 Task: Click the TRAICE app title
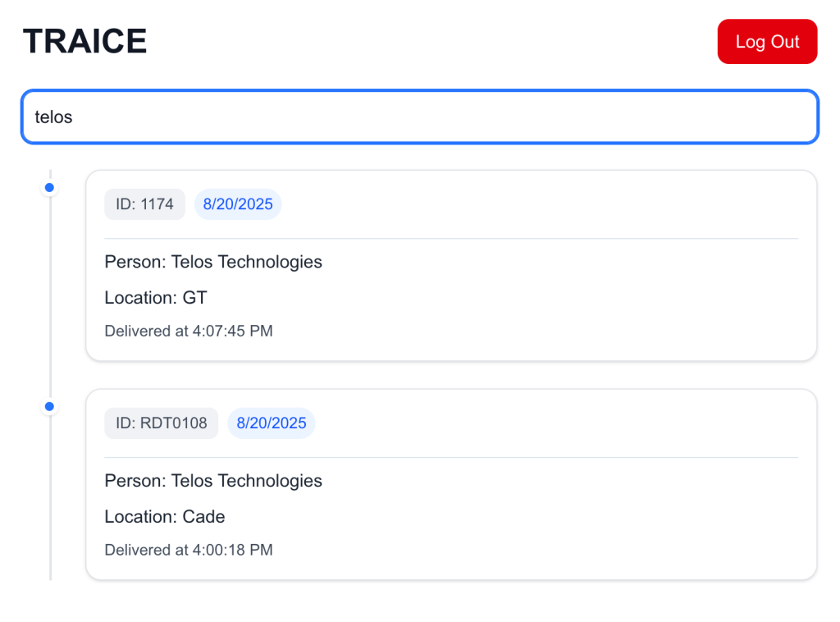click(84, 41)
